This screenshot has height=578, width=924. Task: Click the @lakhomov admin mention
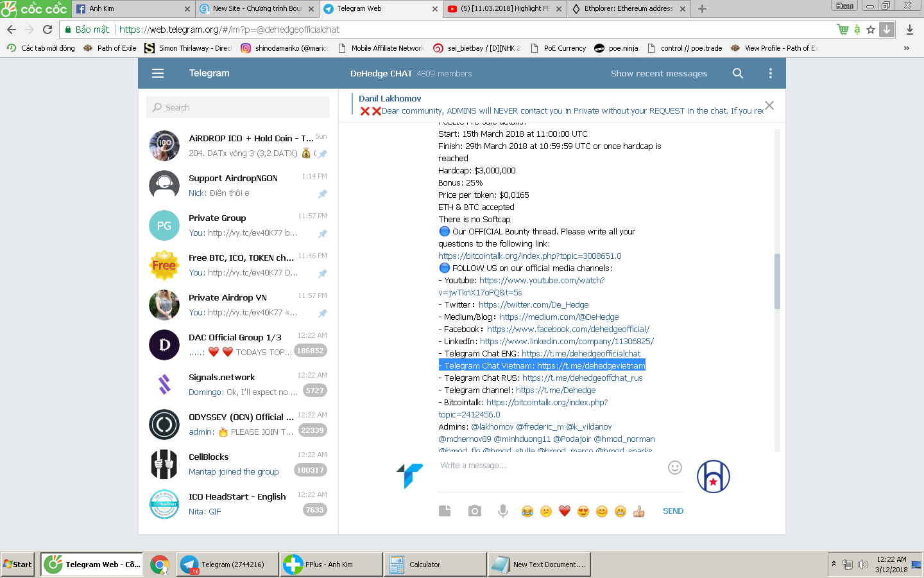(x=493, y=426)
